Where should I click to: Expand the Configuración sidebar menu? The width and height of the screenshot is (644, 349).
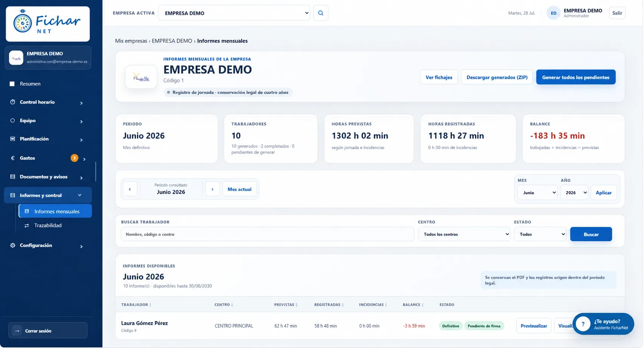(48, 246)
